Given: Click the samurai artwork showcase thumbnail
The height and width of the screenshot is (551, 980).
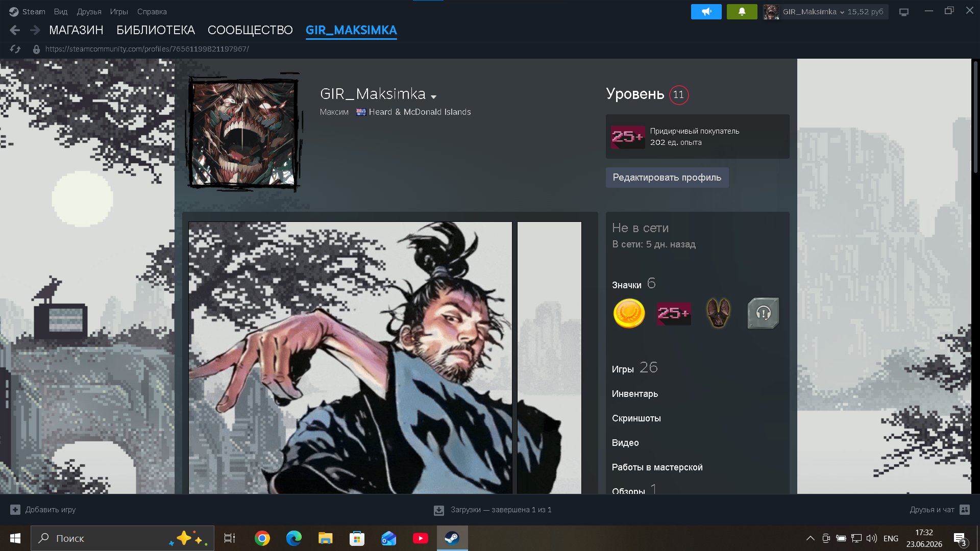Looking at the screenshot, I should [350, 358].
